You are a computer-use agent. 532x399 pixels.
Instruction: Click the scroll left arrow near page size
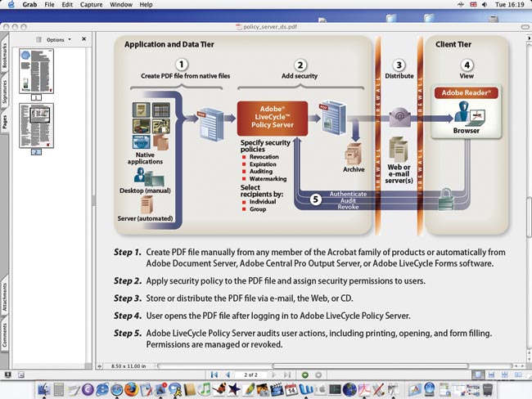(x=100, y=366)
